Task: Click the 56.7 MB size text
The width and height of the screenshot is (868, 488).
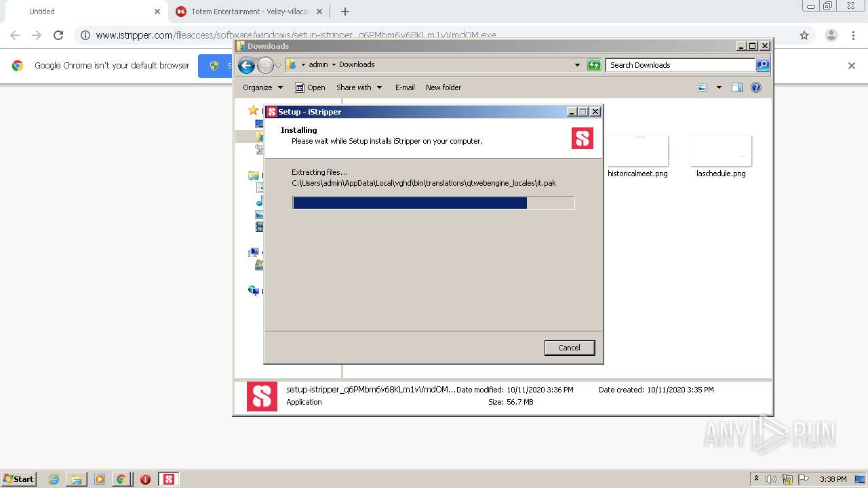Action: 520,402
